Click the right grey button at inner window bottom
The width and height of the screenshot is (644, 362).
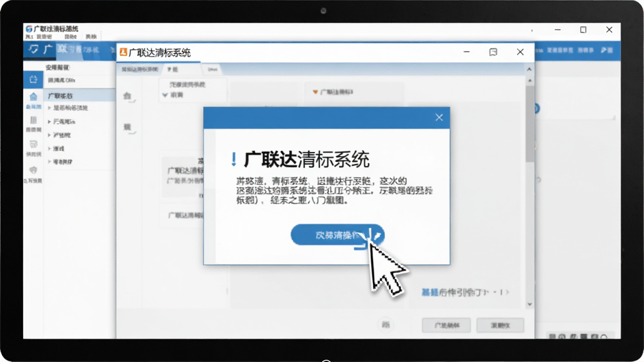500,325
